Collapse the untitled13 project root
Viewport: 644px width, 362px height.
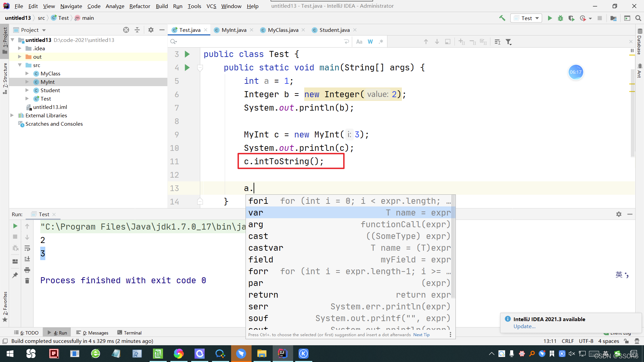pos(12,40)
